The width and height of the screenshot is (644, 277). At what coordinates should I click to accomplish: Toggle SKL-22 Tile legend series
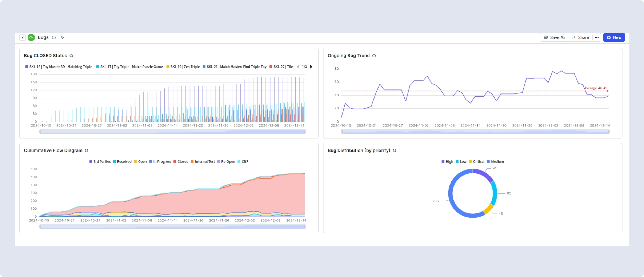click(x=281, y=67)
